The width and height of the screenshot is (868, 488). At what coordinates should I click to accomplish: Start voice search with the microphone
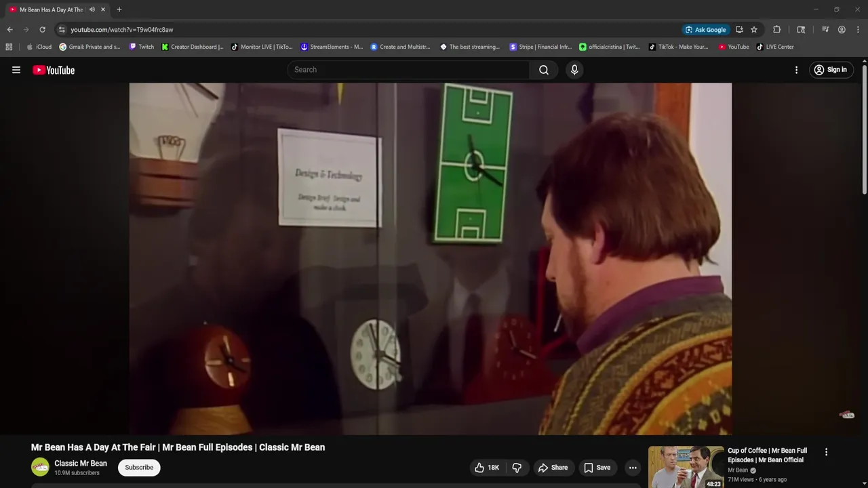coord(574,70)
